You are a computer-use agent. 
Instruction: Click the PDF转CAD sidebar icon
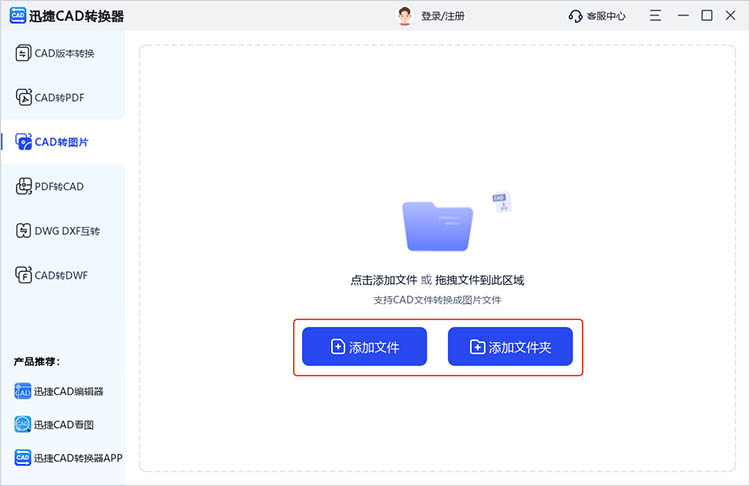(x=23, y=186)
